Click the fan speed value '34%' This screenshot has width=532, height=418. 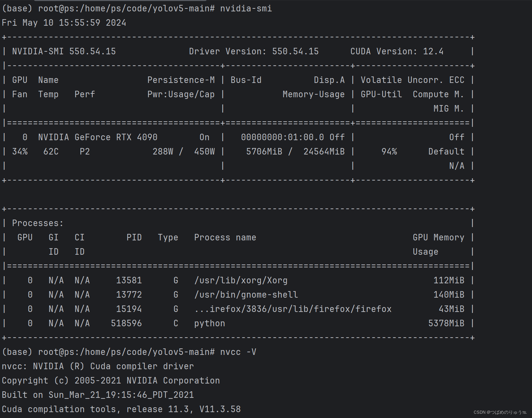(x=20, y=152)
